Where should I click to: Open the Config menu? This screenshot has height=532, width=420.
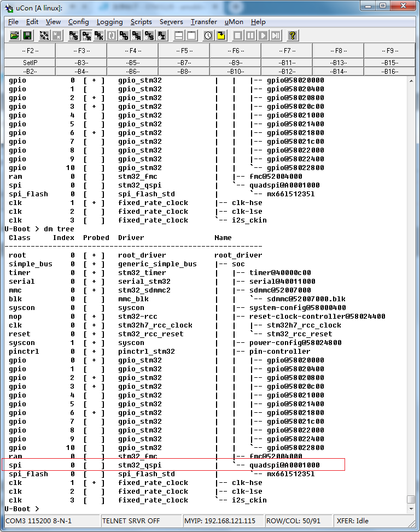click(78, 22)
